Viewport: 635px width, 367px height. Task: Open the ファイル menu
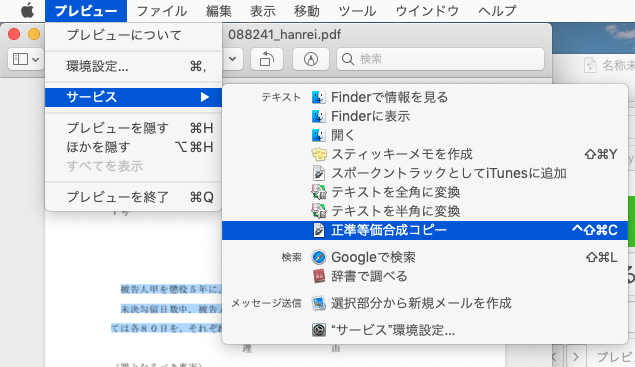(x=162, y=11)
